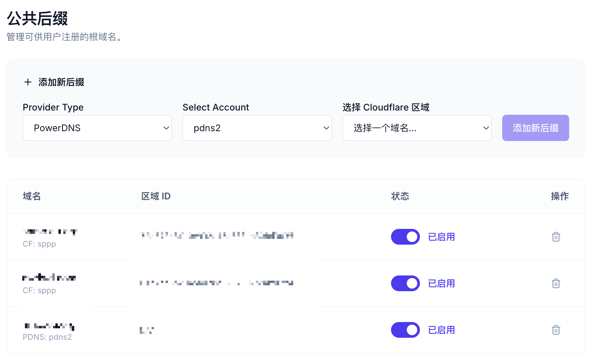
Task: Click the blurred zone ID in first row
Action: (217, 235)
